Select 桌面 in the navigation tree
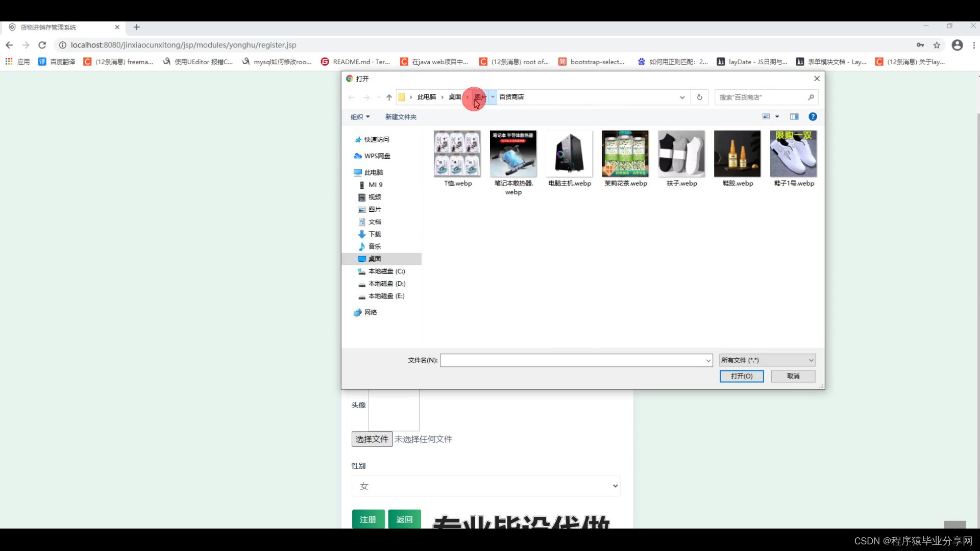Image resolution: width=980 pixels, height=551 pixels. click(375, 259)
